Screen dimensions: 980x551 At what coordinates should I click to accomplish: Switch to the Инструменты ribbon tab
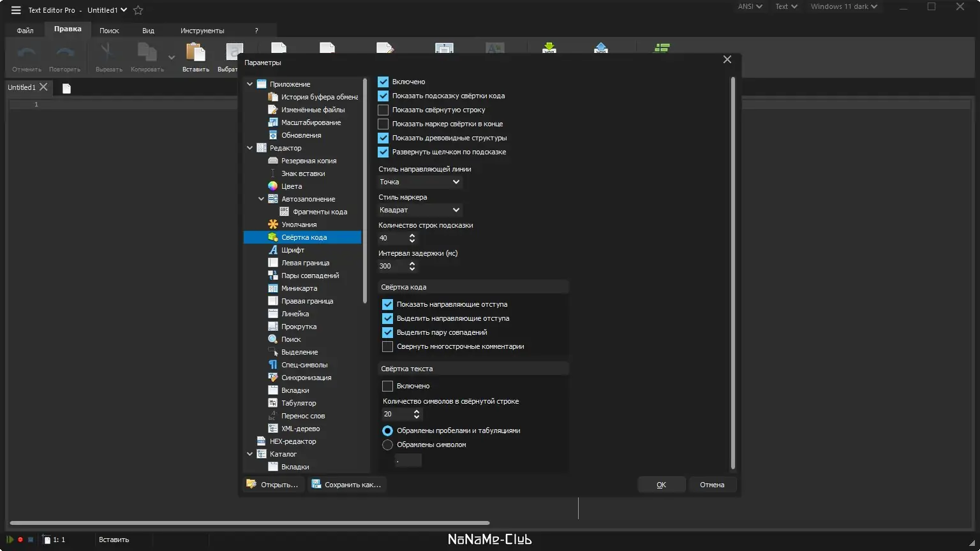tap(202, 31)
